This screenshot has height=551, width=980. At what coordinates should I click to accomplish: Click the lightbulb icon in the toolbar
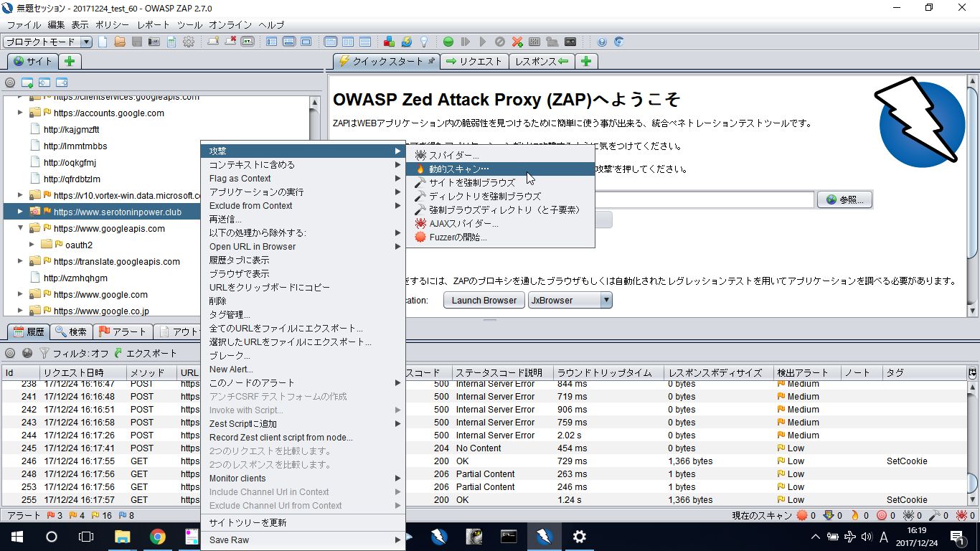tap(424, 42)
